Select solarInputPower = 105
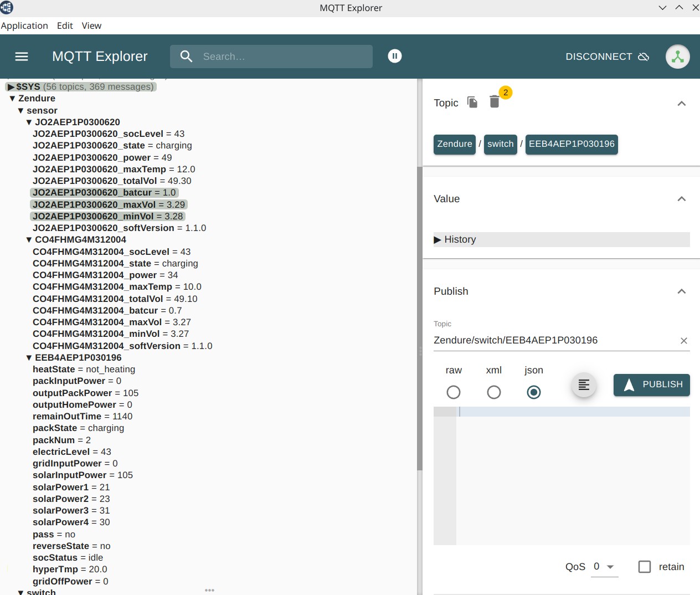 pos(83,475)
